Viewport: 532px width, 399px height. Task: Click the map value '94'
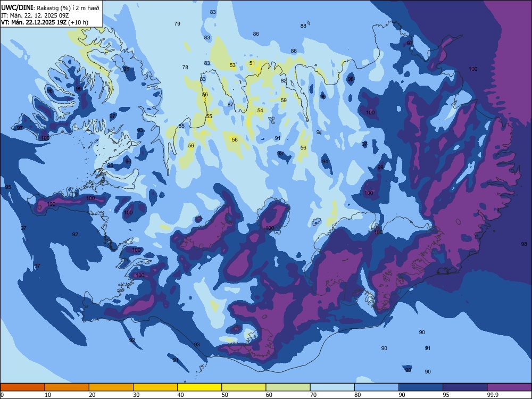click(x=325, y=162)
